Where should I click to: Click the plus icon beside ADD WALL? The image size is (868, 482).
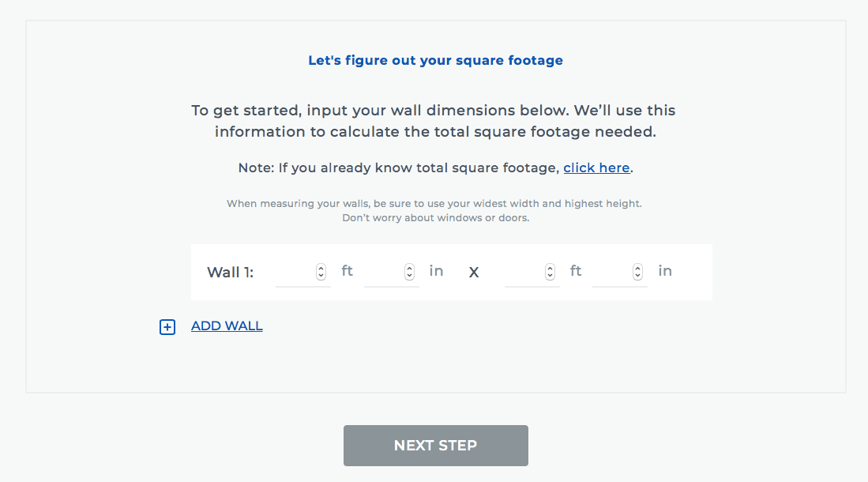(x=167, y=327)
